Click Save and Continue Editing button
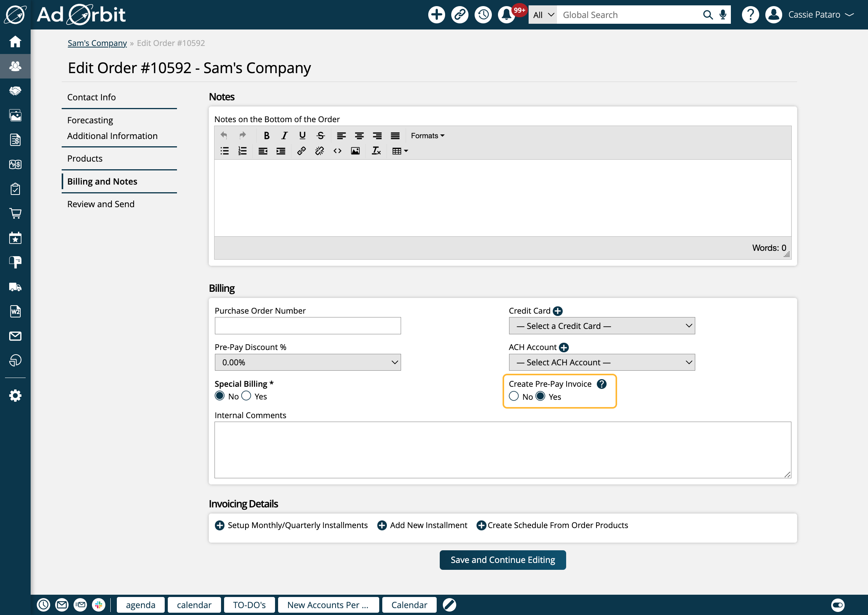Image resolution: width=868 pixels, height=615 pixels. point(503,560)
